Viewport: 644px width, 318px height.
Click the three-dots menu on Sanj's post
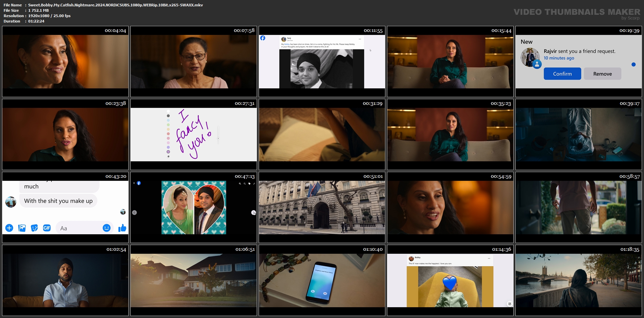(x=360, y=39)
